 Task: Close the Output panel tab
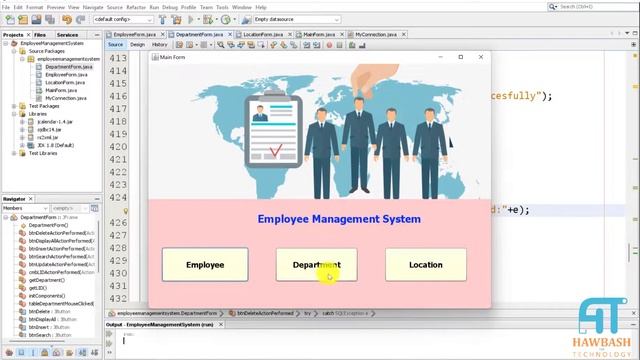point(221,324)
